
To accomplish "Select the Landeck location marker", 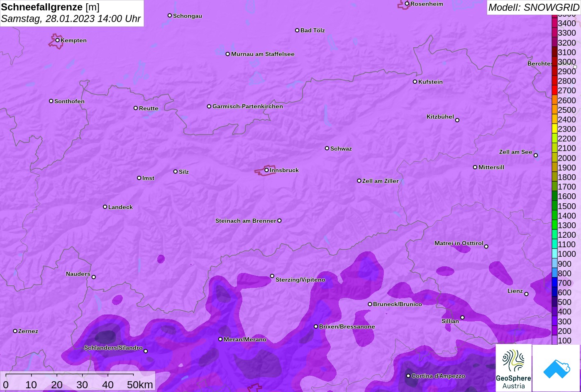I will 105,207.
